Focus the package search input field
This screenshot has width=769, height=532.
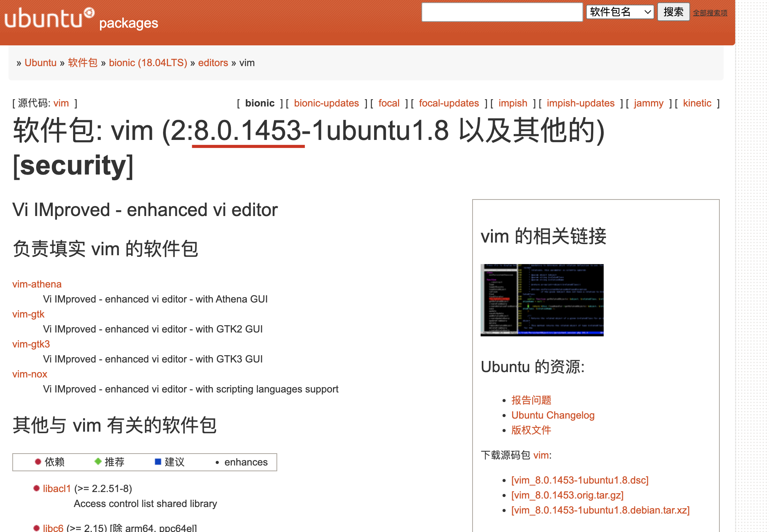tap(502, 12)
